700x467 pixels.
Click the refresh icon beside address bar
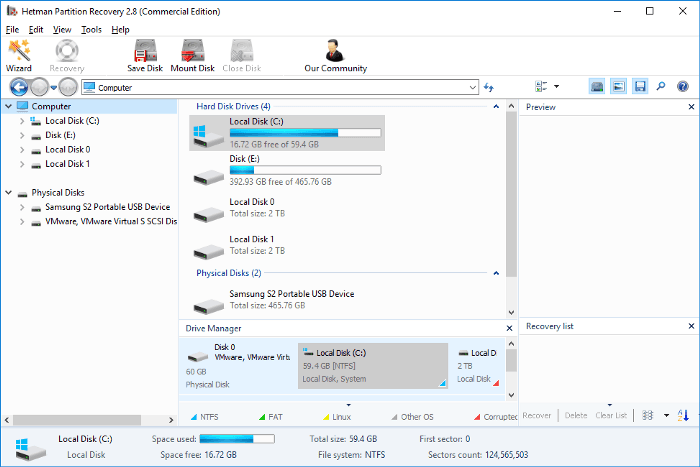click(489, 87)
